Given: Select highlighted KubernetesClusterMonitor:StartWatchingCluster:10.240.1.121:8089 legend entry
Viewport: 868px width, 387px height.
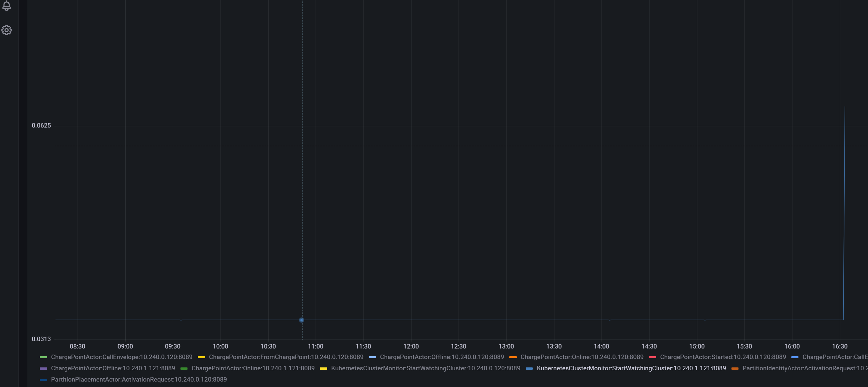Looking at the screenshot, I should click(631, 368).
